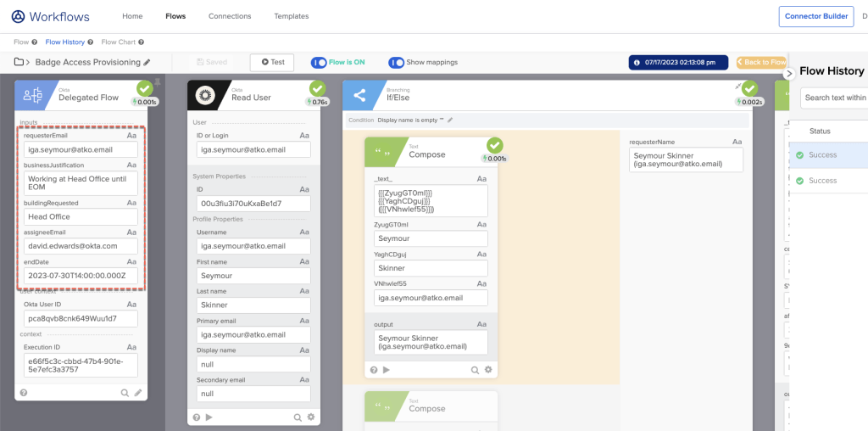Click the Okta Read User card icon
The image size is (868, 431).
[206, 95]
